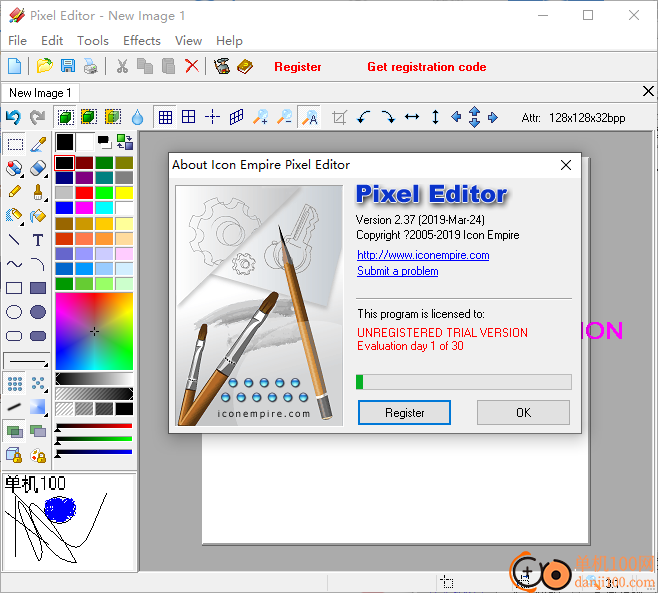Reset to default black and white colors
Viewport: 658px width, 593px height.
104,142
